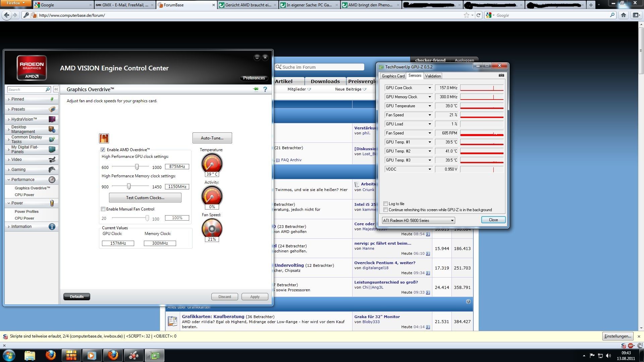Click the Auto-Tune... button
644x362 pixels.
point(212,138)
